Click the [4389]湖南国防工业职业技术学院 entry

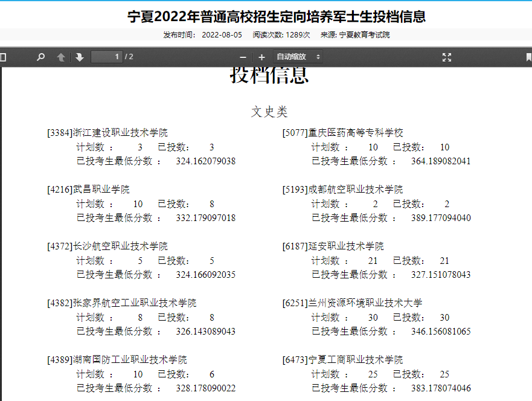click(x=117, y=359)
